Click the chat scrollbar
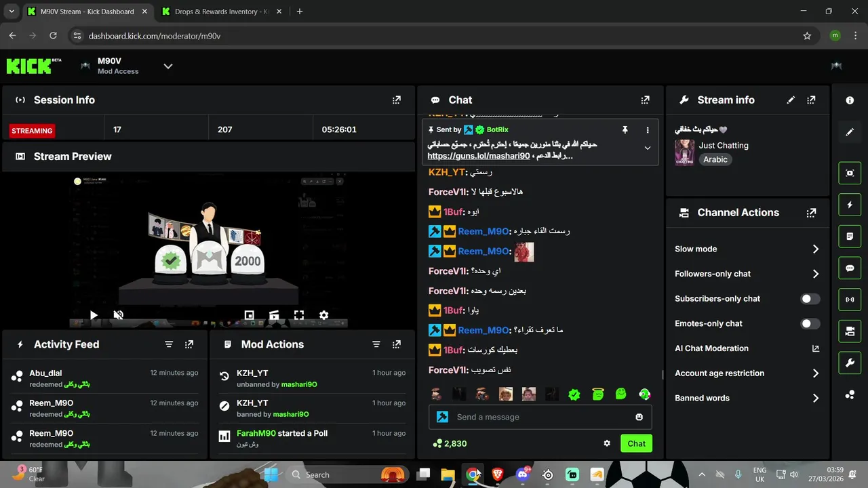The height and width of the screenshot is (488, 868). point(663,374)
